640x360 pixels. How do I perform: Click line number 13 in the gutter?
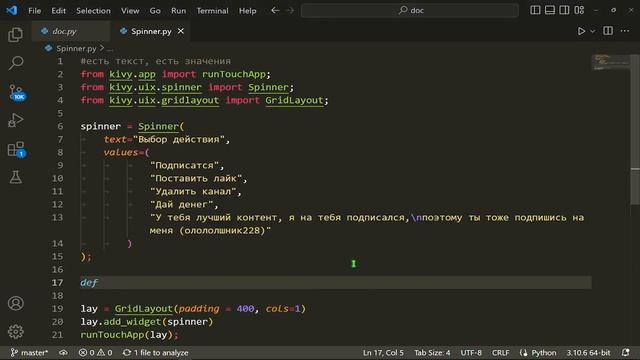tap(58, 218)
